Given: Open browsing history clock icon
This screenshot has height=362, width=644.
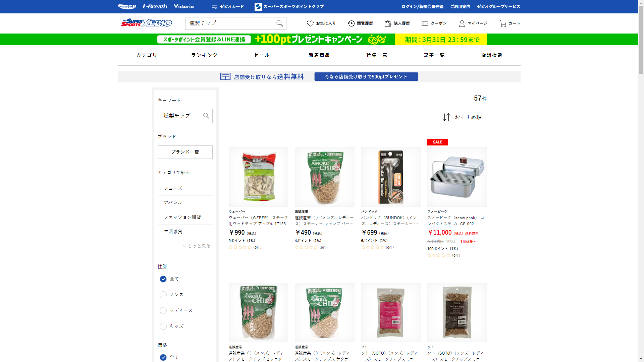Looking at the screenshot, I should pyautogui.click(x=351, y=23).
